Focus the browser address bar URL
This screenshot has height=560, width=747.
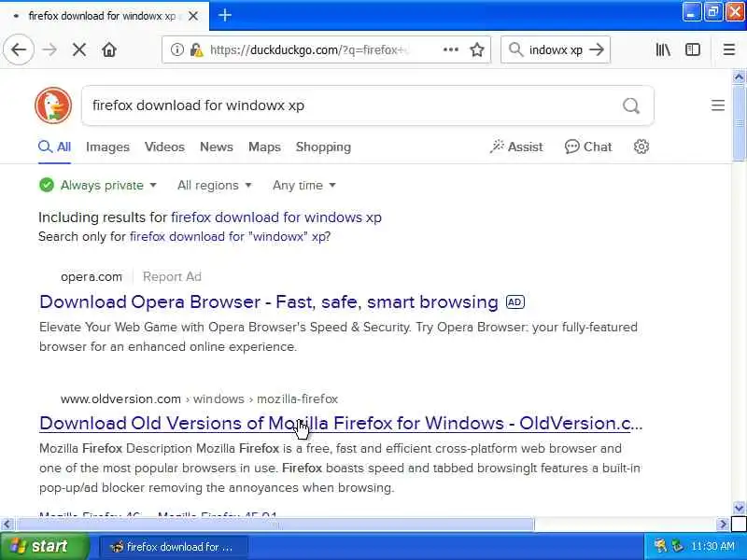[x=310, y=49]
